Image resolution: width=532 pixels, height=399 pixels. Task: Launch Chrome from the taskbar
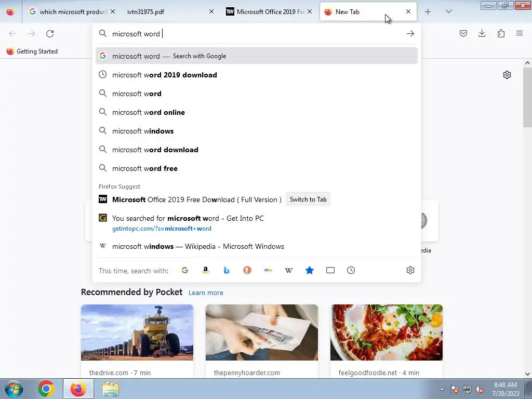[46, 389]
